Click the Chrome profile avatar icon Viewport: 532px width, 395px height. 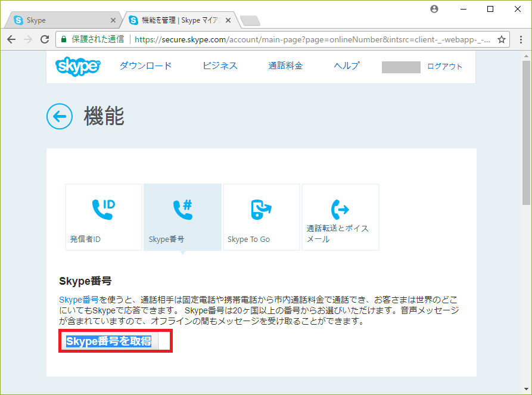[434, 9]
